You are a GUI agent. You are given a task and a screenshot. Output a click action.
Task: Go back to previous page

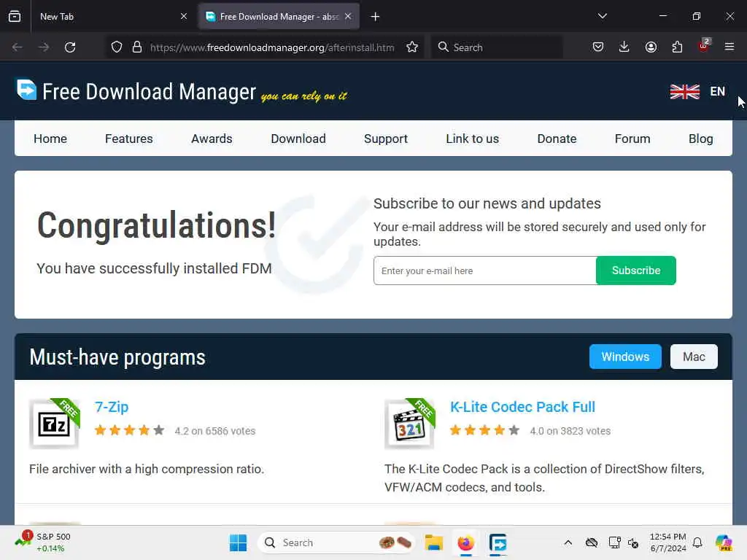18,47
